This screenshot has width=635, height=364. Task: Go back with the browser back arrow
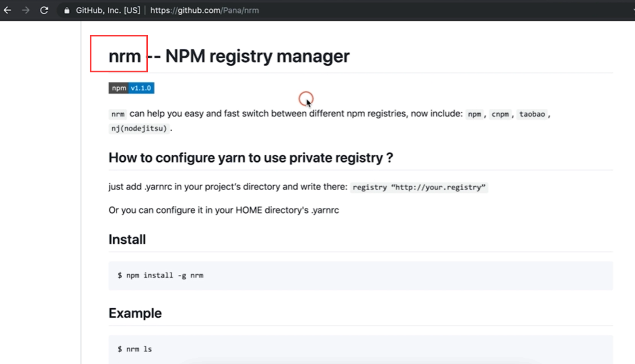click(x=7, y=10)
